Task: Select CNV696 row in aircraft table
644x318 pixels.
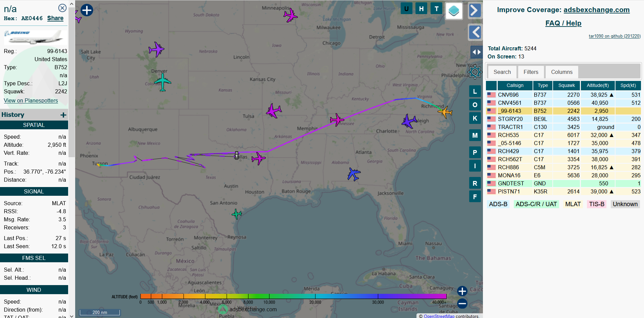Action: [563, 95]
